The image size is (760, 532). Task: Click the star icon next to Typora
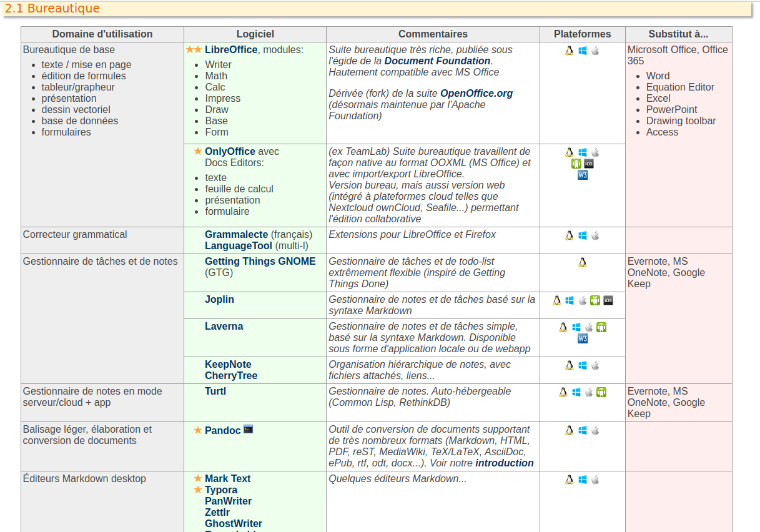coord(198,490)
